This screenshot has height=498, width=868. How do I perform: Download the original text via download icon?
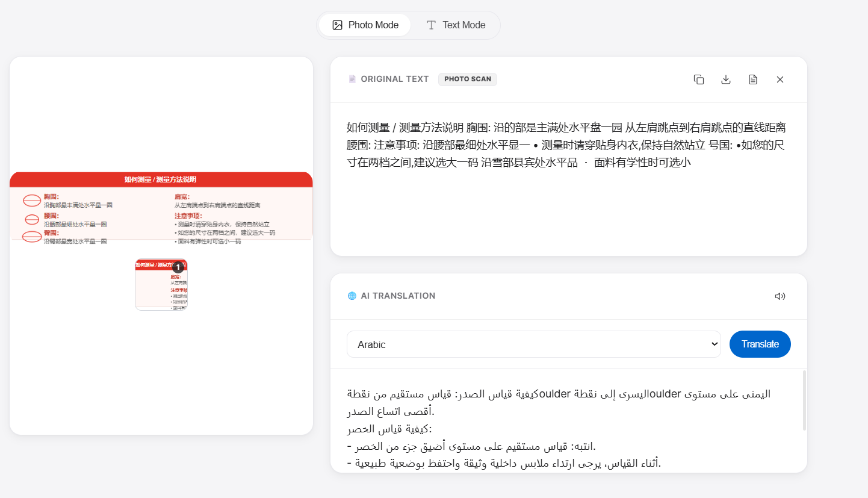[x=726, y=79]
